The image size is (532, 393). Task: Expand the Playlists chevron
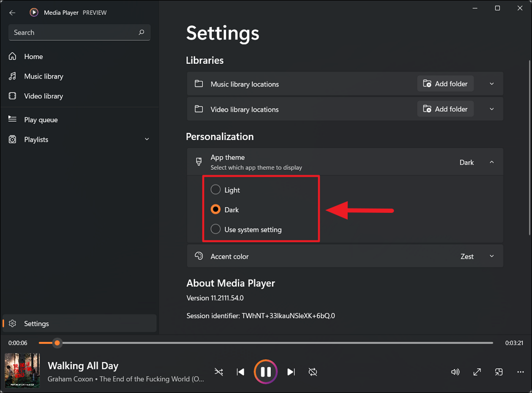pos(147,139)
